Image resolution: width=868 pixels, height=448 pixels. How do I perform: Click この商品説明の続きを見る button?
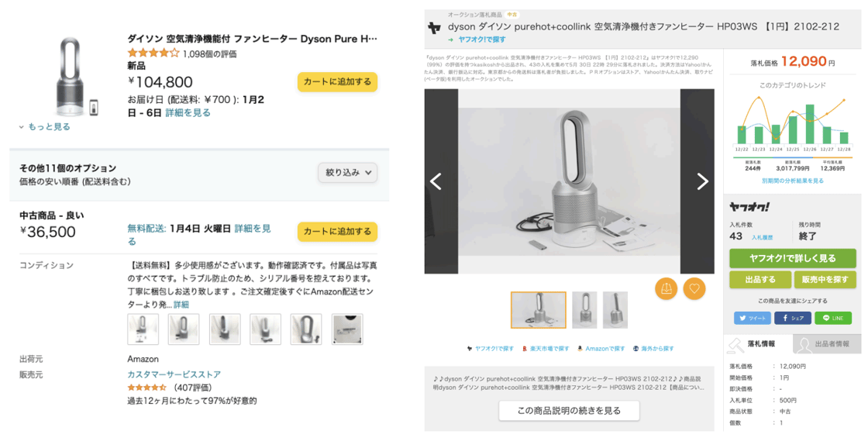tap(569, 411)
